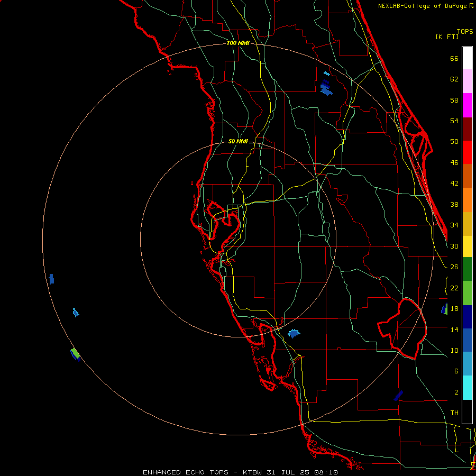This screenshot has width=476, height=476.
Task: Click the '08:10' timestamp in footer
Action: tap(326, 472)
